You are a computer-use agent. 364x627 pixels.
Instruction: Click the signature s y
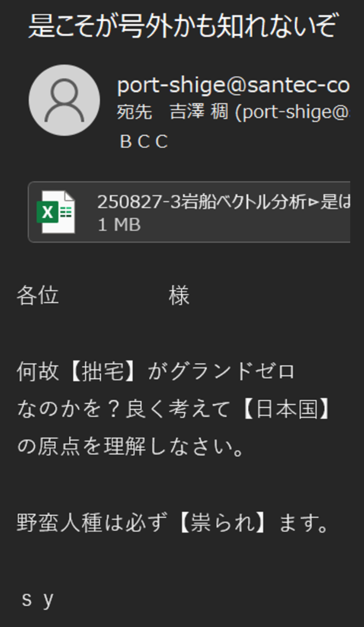[x=38, y=599]
